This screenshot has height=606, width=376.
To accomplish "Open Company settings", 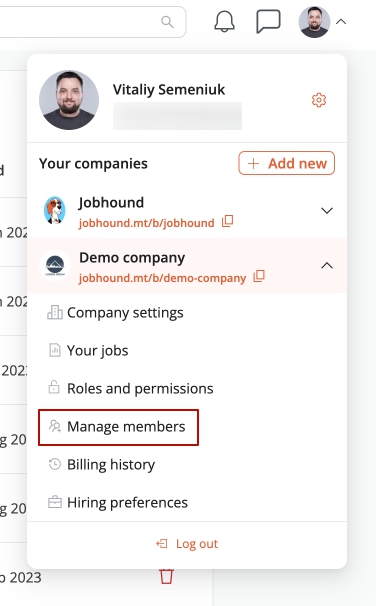I will coord(115,313).
